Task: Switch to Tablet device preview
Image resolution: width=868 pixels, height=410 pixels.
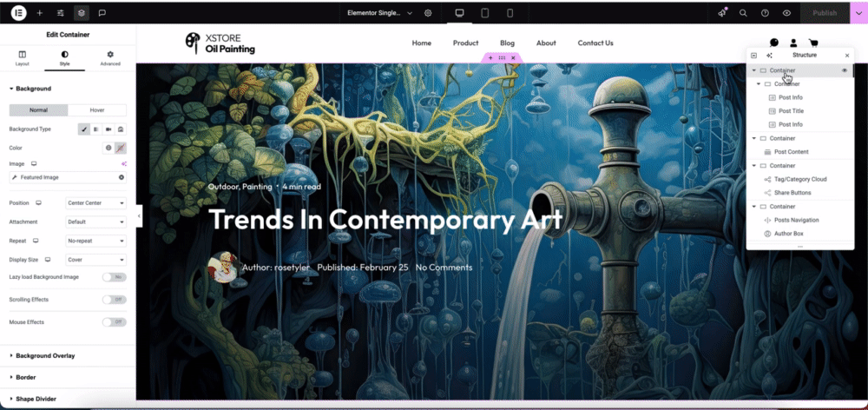Action: pyautogui.click(x=485, y=13)
